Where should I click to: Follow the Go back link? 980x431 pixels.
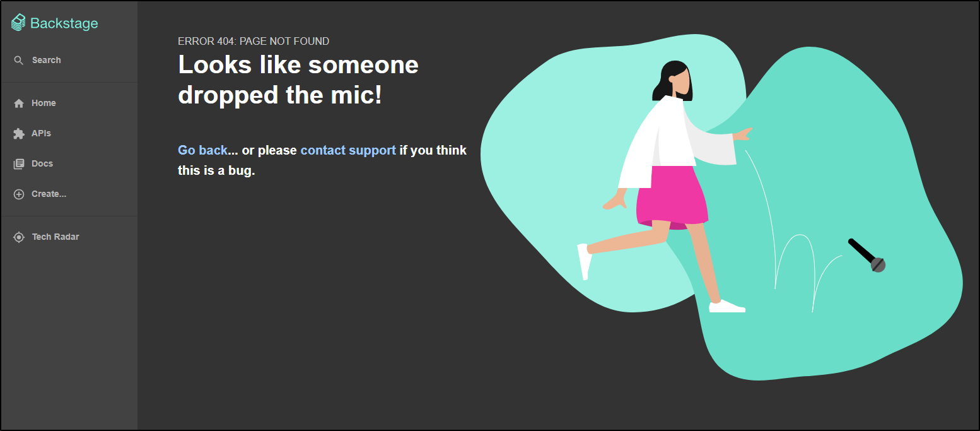[202, 150]
